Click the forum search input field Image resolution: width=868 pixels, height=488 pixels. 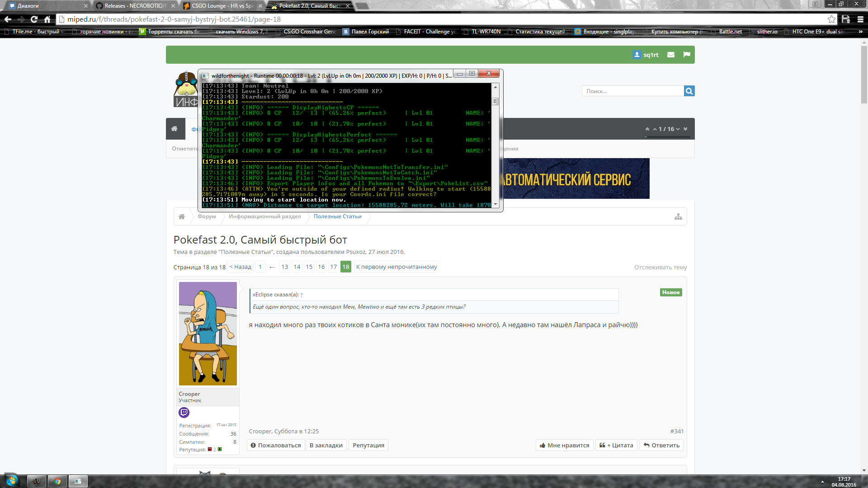(x=633, y=91)
